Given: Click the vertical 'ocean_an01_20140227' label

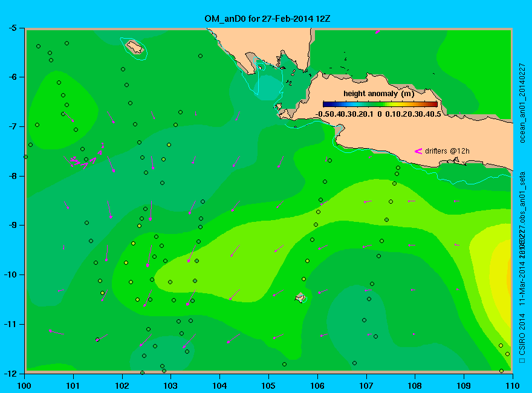Looking at the screenshot, I should click(522, 103).
